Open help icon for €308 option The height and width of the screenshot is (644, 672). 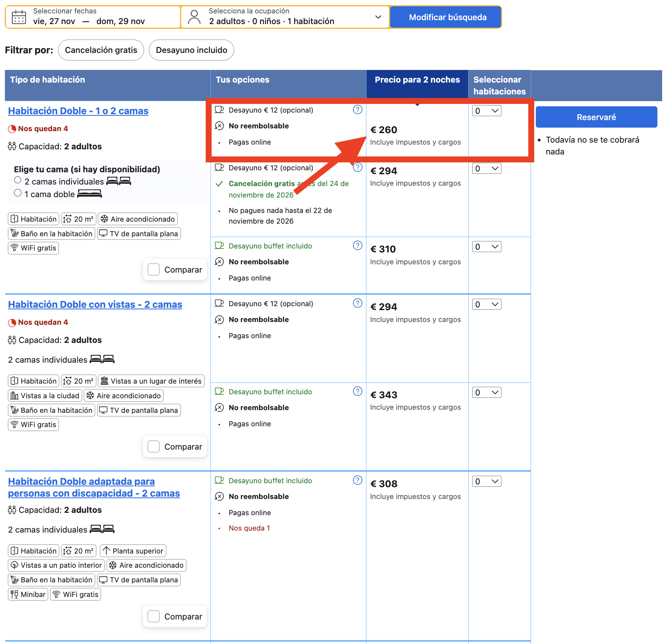(357, 480)
